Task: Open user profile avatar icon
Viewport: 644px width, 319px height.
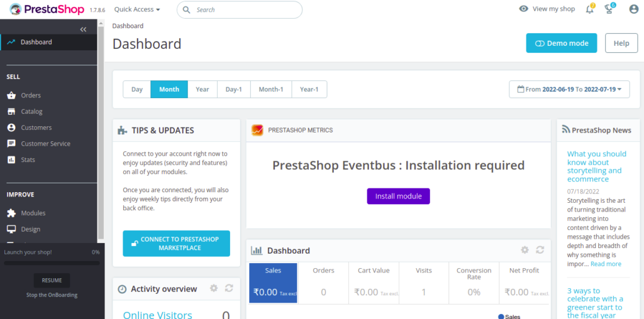Action: click(x=634, y=9)
